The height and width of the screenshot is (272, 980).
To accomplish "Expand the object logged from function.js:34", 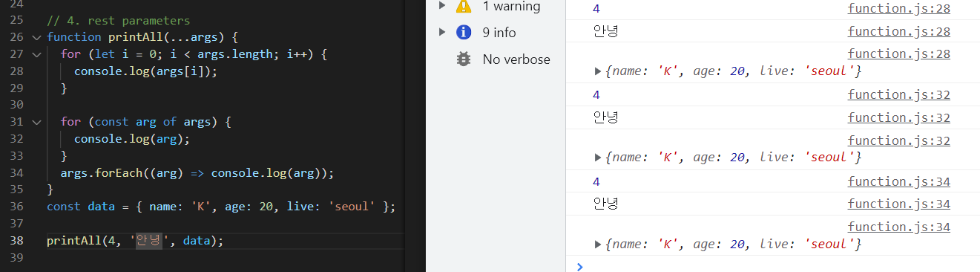I will pos(599,244).
